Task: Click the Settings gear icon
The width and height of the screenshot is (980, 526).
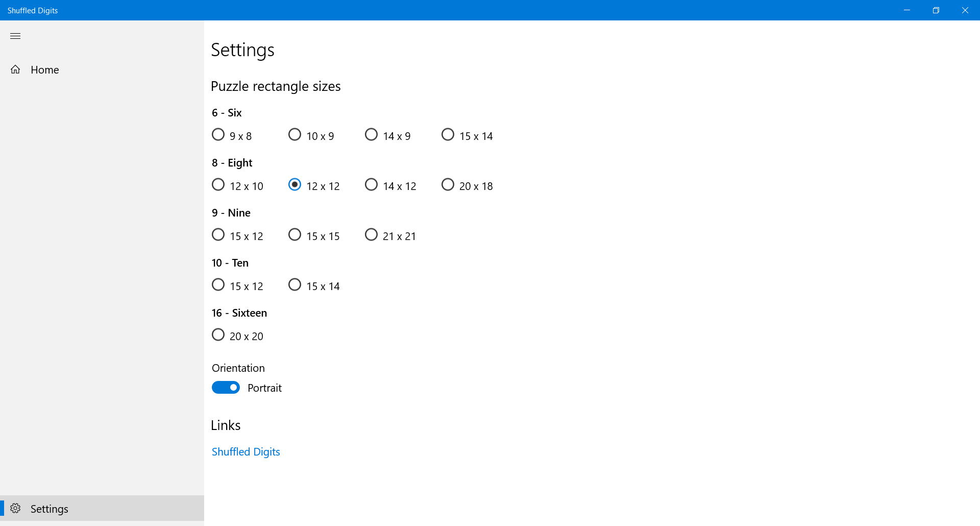Action: (15, 509)
